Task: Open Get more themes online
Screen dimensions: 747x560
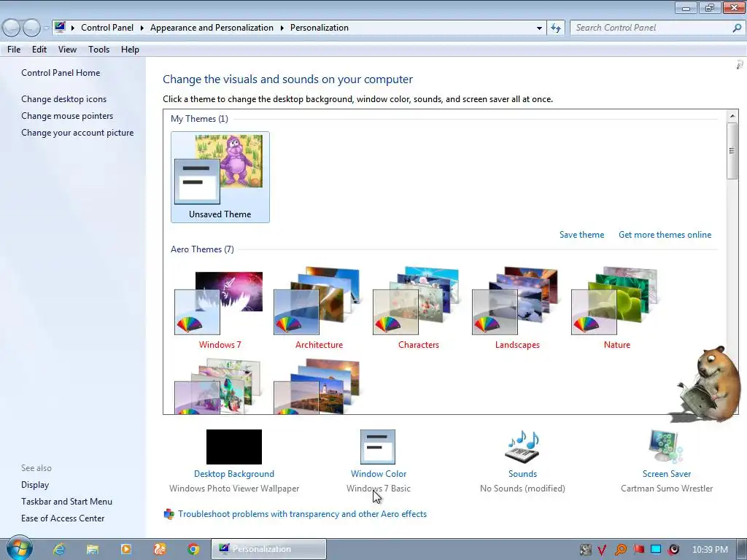Action: pyautogui.click(x=665, y=235)
